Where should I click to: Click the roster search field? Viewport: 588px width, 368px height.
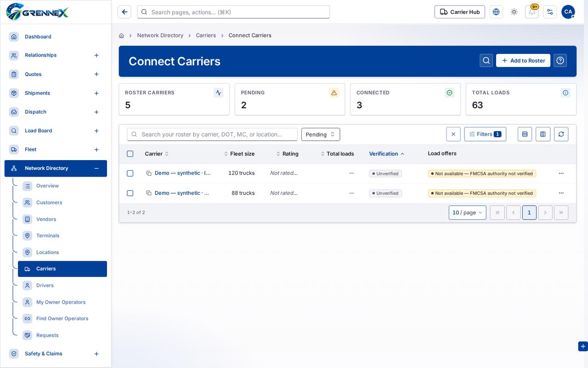click(212, 134)
